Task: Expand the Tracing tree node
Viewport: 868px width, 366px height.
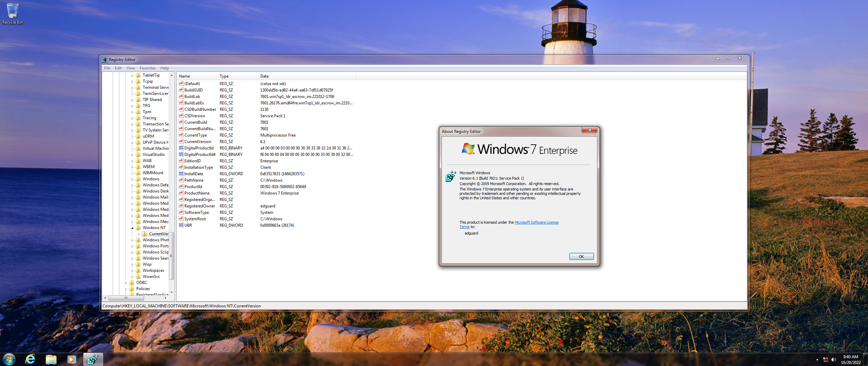Action: pos(133,118)
